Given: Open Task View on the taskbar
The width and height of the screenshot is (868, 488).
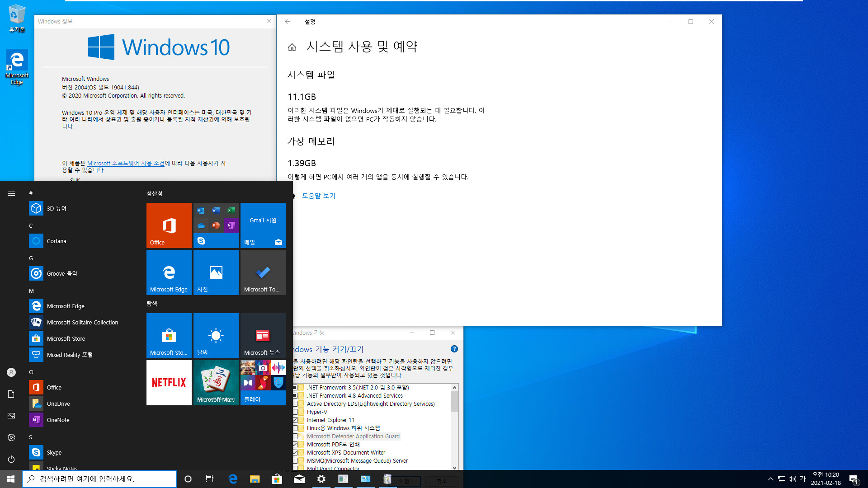Looking at the screenshot, I should click(210, 479).
